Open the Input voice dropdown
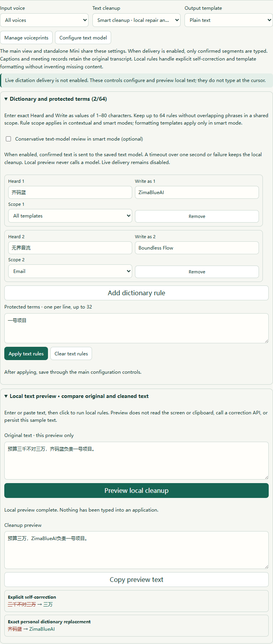Viewport: 273px width, 644px height. [x=44, y=20]
